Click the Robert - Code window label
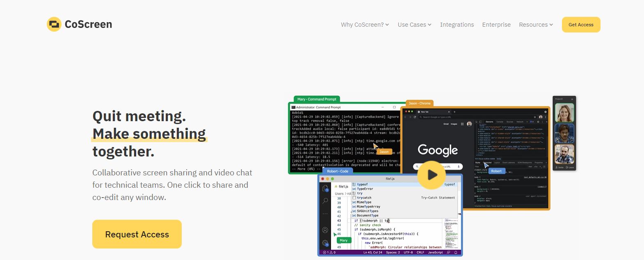 [x=338, y=171]
